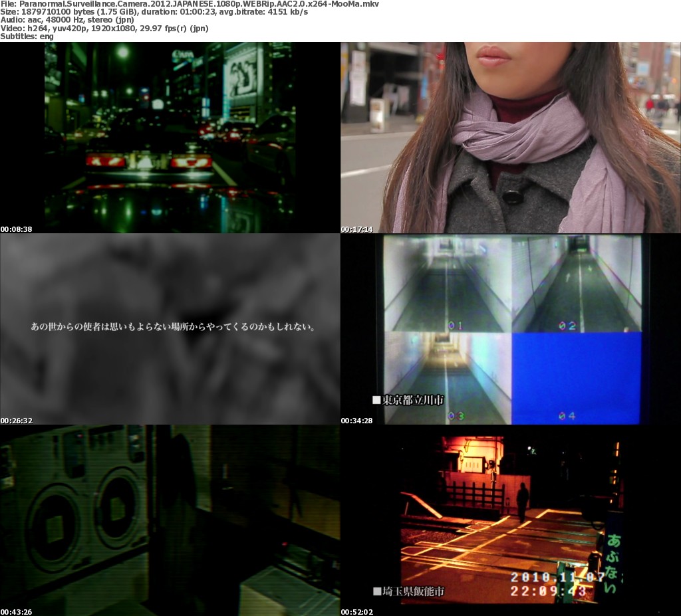Click the 00:43:26 timestamp label
The image size is (681, 616).
point(17,612)
